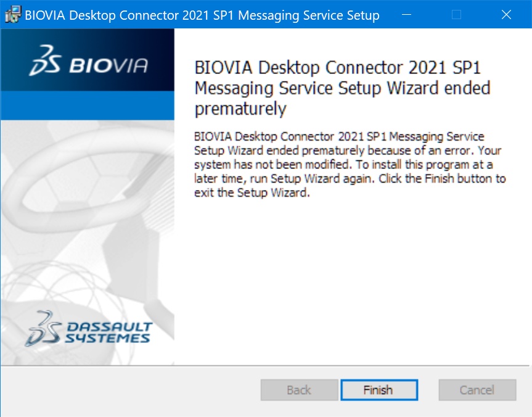Screen dimensions: 532x417
Task: Close the setup wizard window
Action: (506, 15)
